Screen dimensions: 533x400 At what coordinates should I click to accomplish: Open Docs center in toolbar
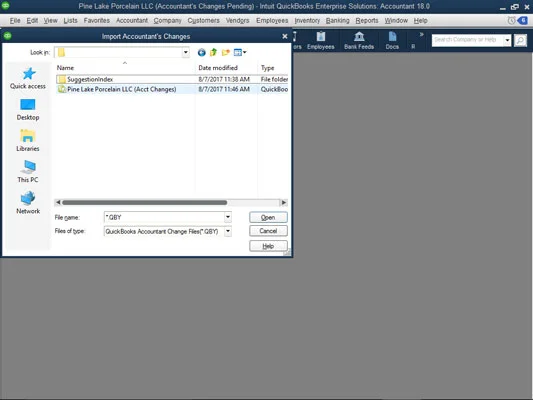coord(392,40)
